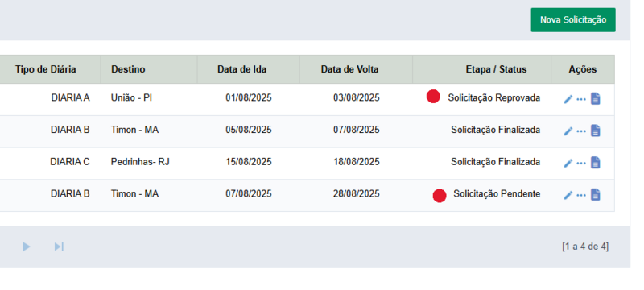Click the Nova Solicitação button

573,19
